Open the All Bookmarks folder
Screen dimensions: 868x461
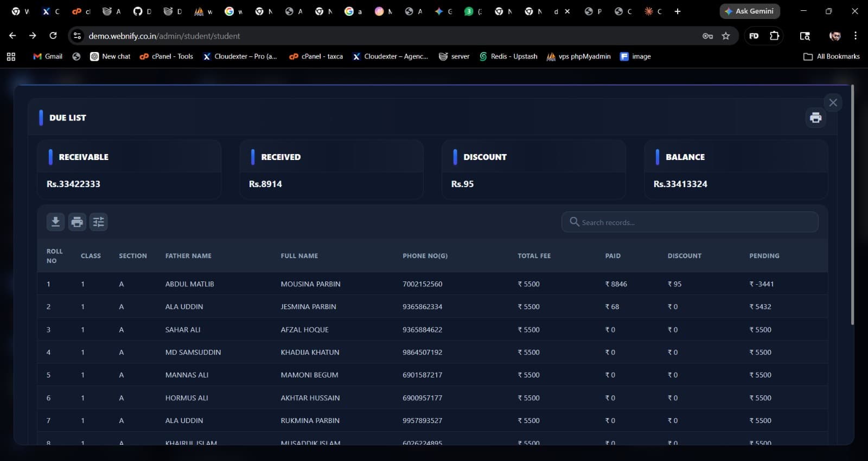click(x=832, y=56)
